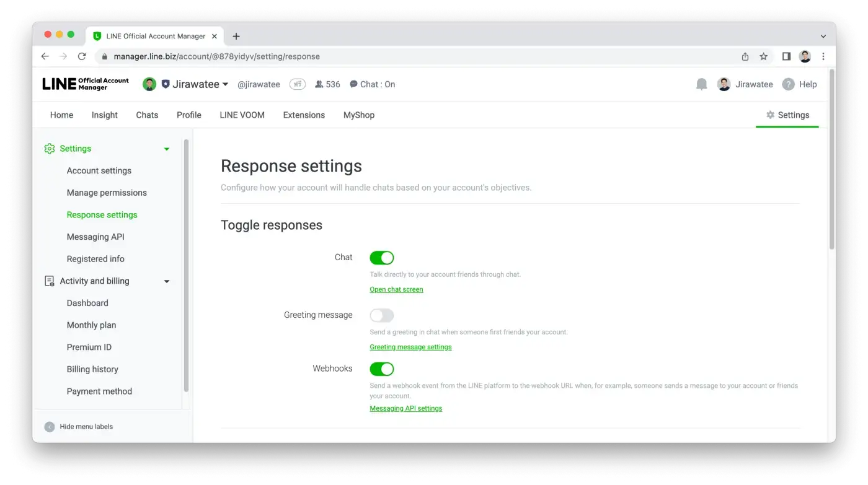868x485 pixels.
Task: Click the Chat : On speech bubble icon
Action: tap(353, 84)
